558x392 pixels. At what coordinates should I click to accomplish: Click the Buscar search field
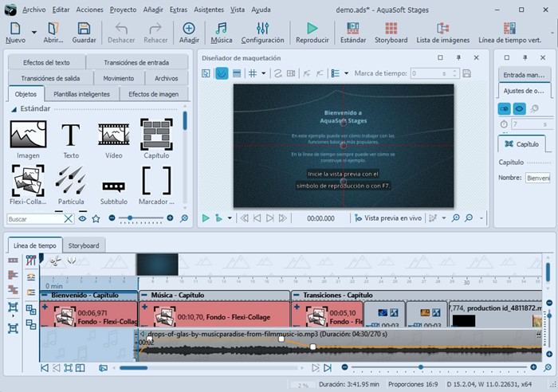tap(35, 219)
